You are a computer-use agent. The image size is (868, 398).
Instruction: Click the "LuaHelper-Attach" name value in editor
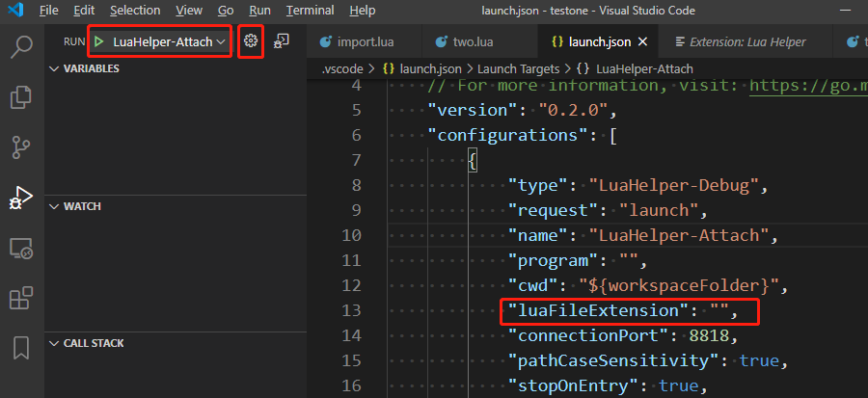[x=678, y=235]
